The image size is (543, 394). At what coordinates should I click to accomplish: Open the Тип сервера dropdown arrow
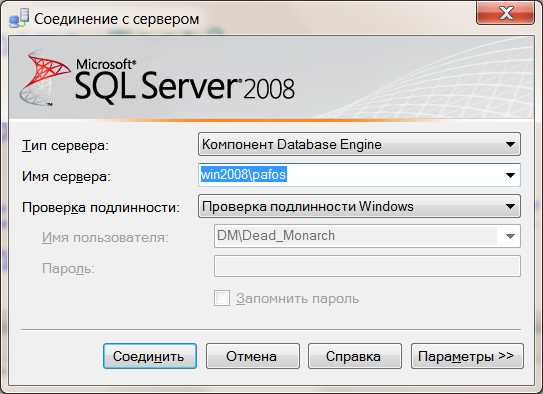click(510, 144)
